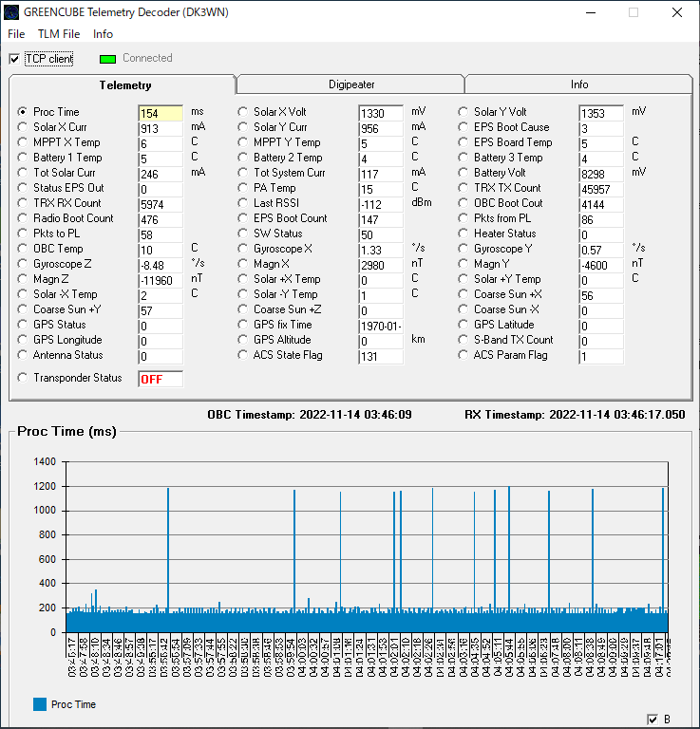Select the Proc Time radio button
Viewport: 700px width, 729px height.
click(22, 112)
